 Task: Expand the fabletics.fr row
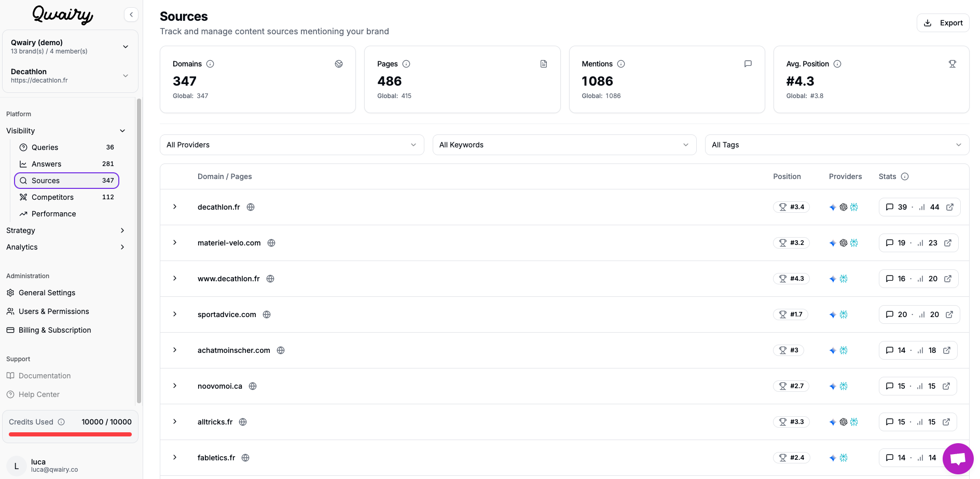[x=175, y=457]
